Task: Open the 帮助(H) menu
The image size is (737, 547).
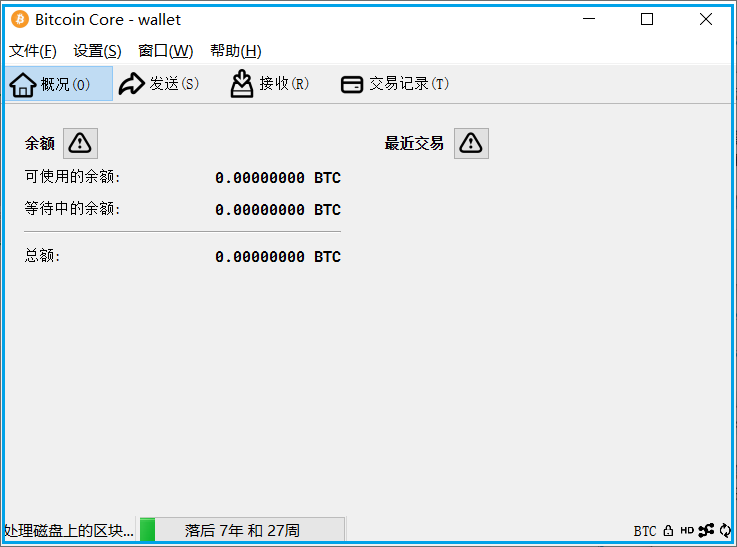Action: (235, 50)
